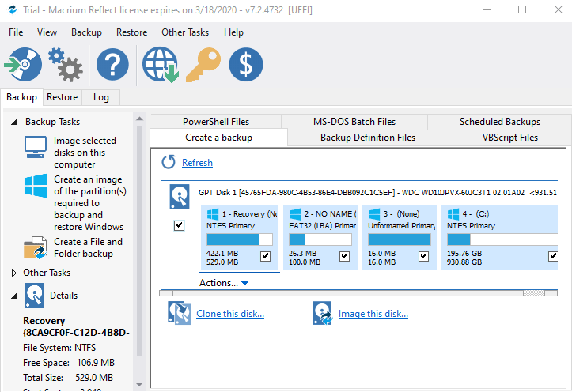Open the MS-DOS Batch Files tab
This screenshot has width=572, height=392.
pyautogui.click(x=354, y=122)
